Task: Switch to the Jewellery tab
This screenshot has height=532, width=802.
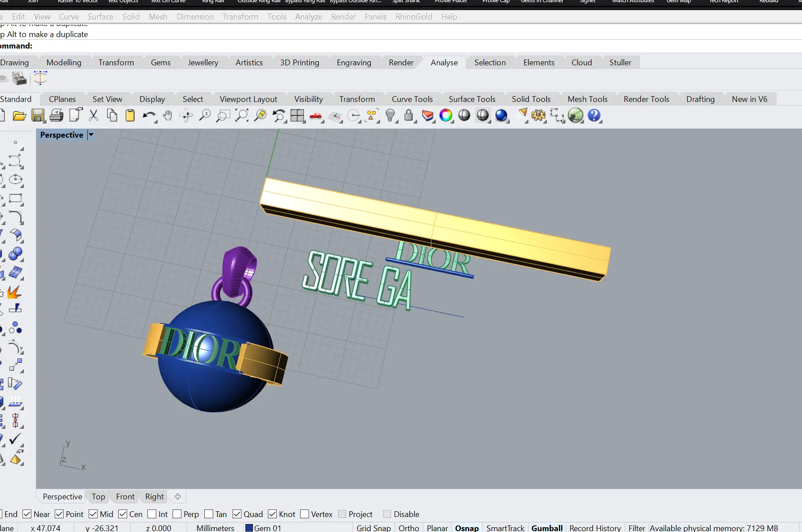Action: pyautogui.click(x=203, y=63)
